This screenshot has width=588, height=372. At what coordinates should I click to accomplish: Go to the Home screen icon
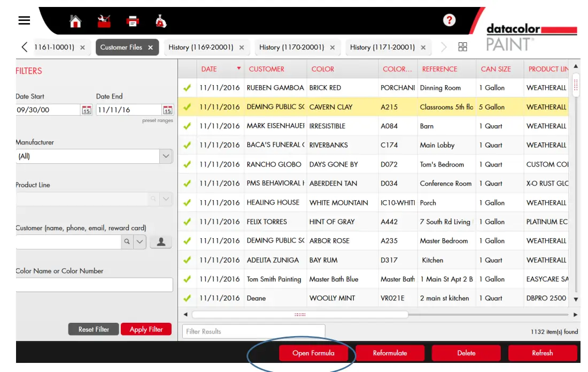click(75, 21)
